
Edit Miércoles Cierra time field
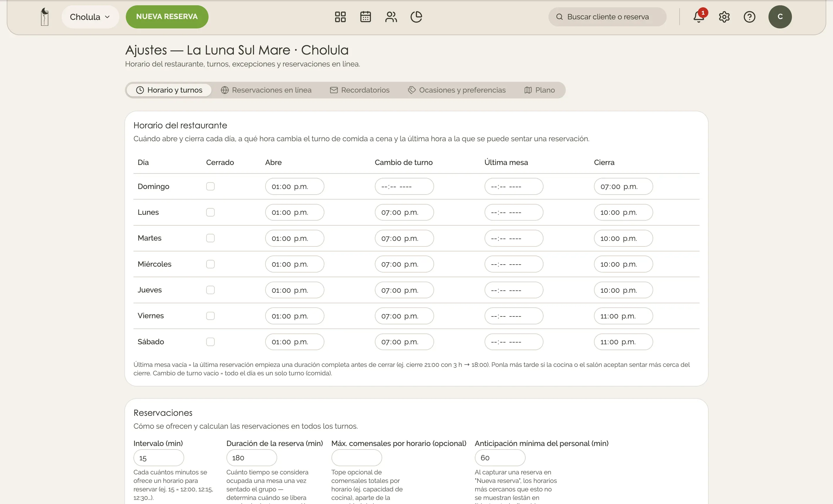[x=623, y=264]
